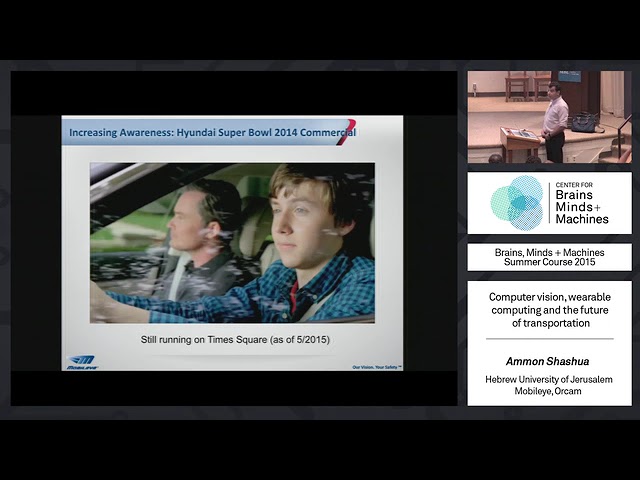640x480 pixels.
Task: Click the Brains Minds + Machines circles logo
Action: click(517, 203)
